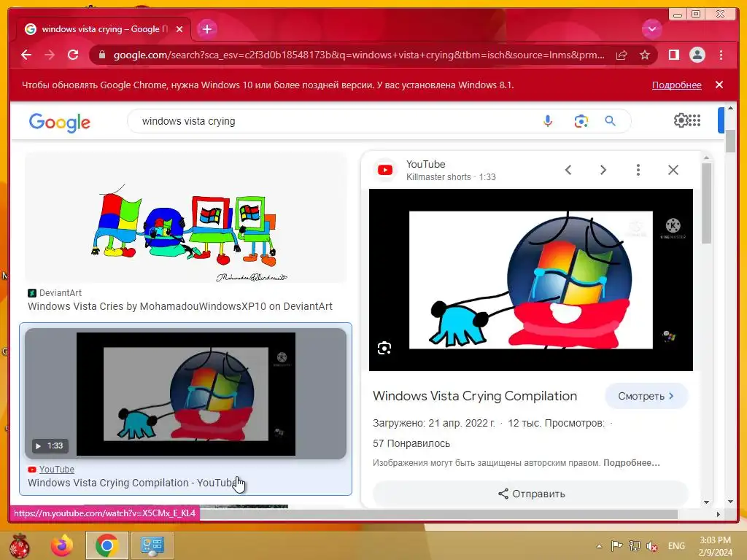Image resolution: width=747 pixels, height=560 pixels.
Task: Open 'Windows Vista Crying Compilation - YouTube' title
Action: pos(134,483)
